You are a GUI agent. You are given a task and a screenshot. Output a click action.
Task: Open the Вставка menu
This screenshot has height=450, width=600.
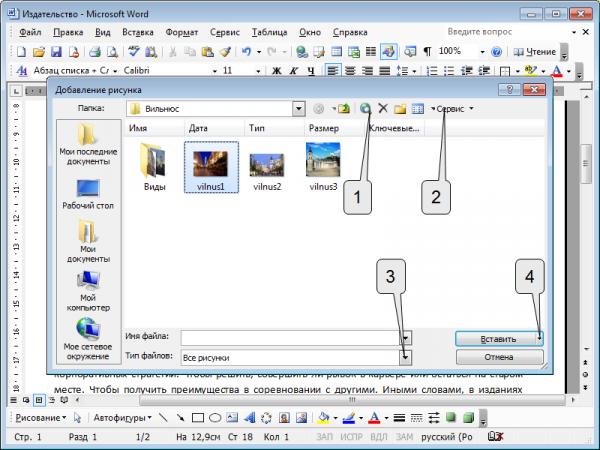(x=138, y=32)
